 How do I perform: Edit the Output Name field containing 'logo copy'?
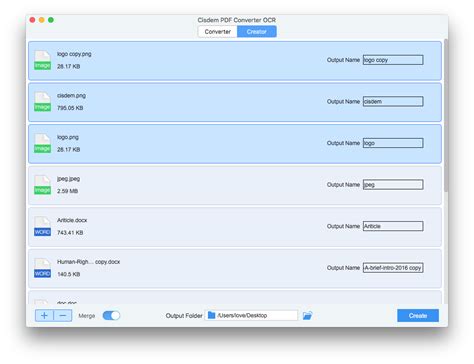point(393,60)
